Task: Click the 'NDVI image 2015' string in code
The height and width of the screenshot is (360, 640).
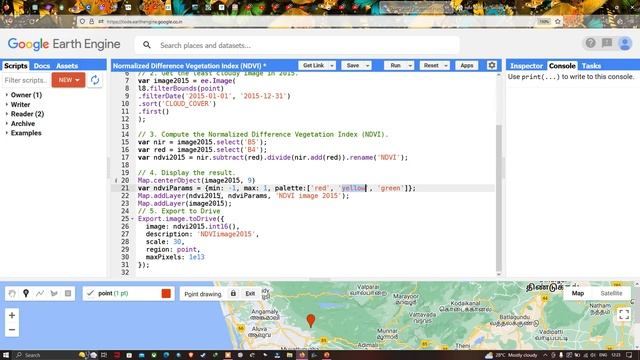Action: (x=308, y=196)
